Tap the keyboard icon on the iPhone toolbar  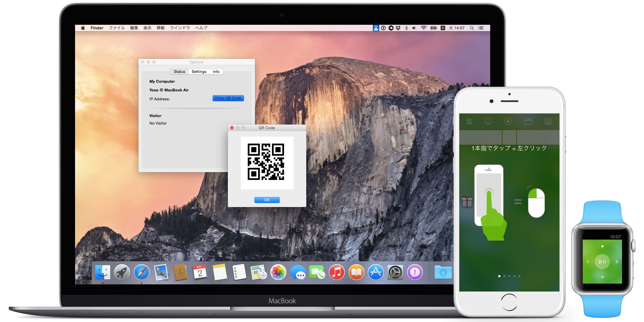[x=548, y=122]
